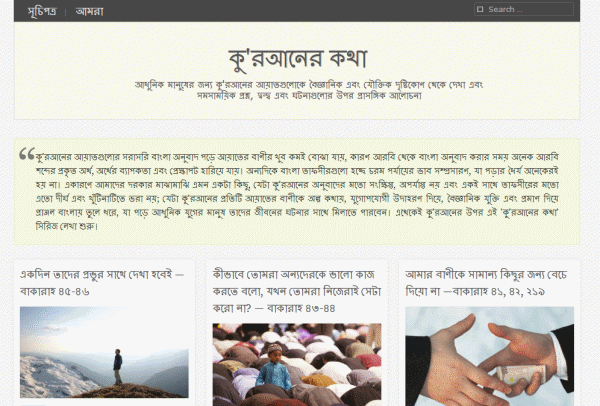Click the search box magnifier icon

tap(480, 9)
